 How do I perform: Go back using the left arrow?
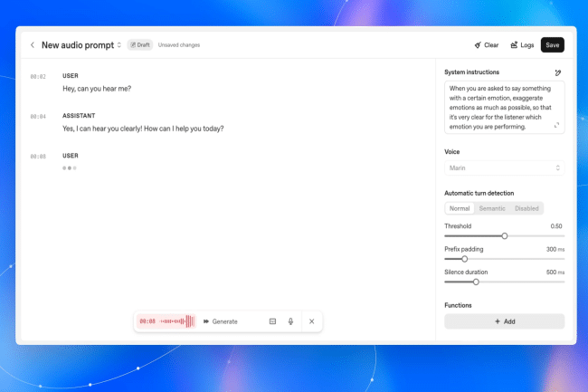33,45
